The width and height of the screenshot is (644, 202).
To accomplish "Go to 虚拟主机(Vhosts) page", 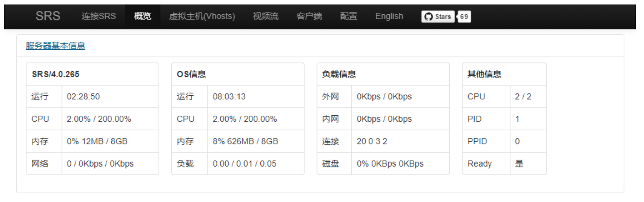I will 202,16.
